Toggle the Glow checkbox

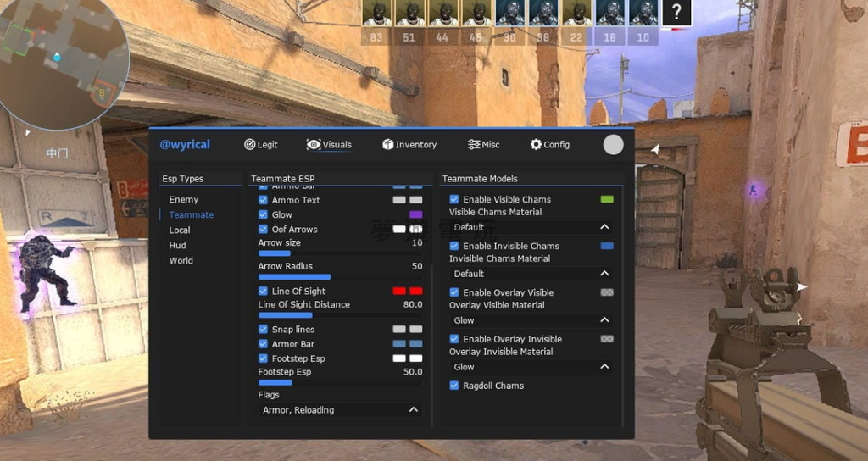click(x=263, y=214)
